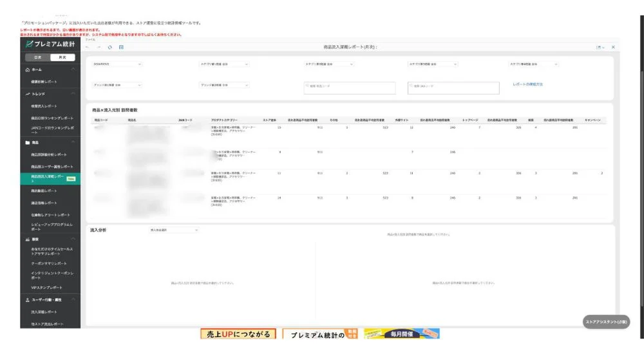Open レビューアッププログラムレポート in the sidebar

tap(52, 227)
